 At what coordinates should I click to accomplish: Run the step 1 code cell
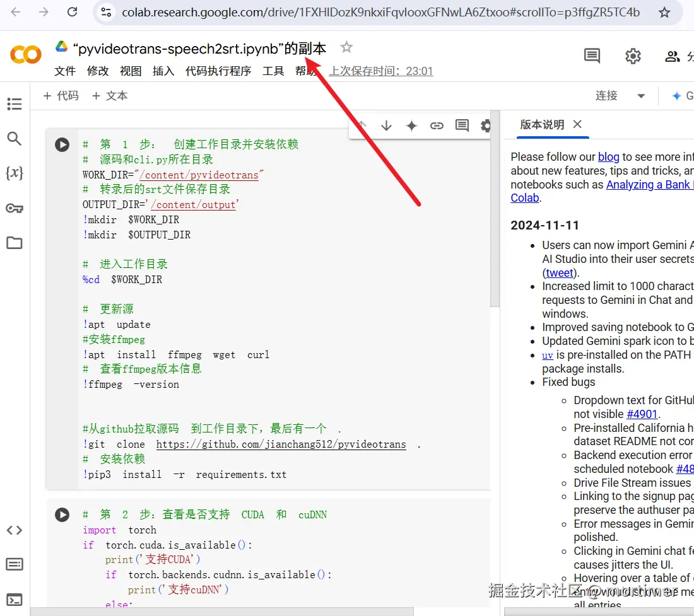click(x=62, y=144)
